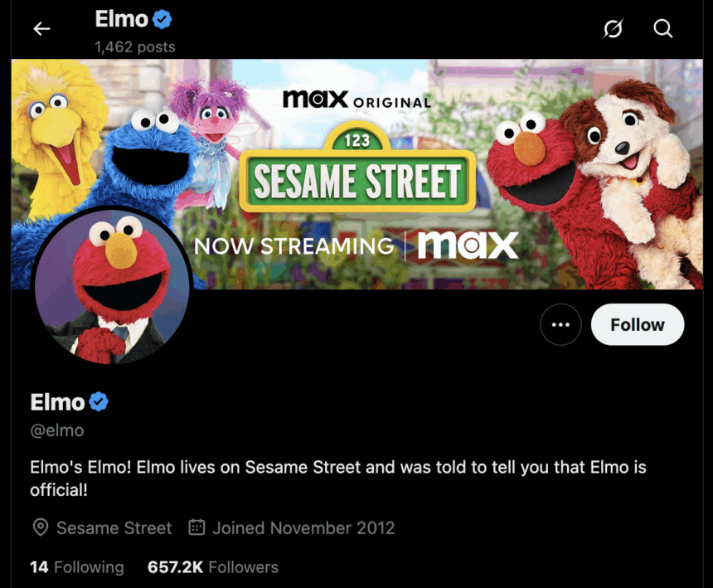This screenshot has width=713, height=588.
Task: Click the Sesame Street location text
Action: click(114, 528)
